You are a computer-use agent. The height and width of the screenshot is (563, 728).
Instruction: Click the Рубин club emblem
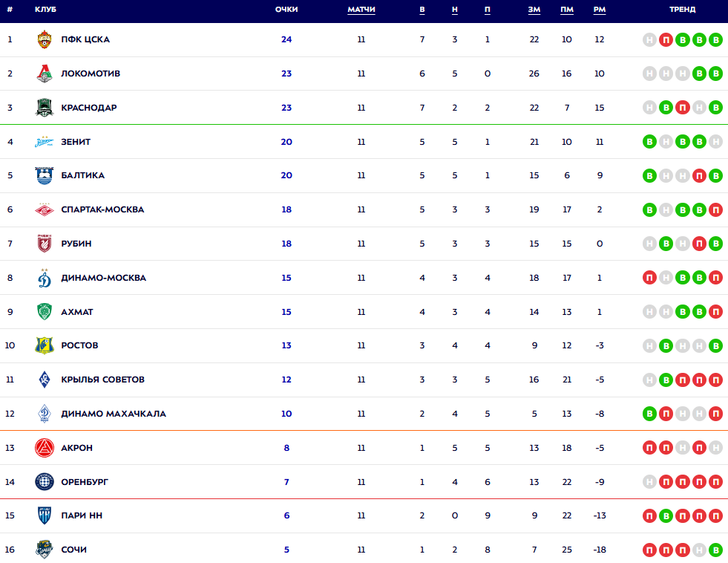(45, 244)
